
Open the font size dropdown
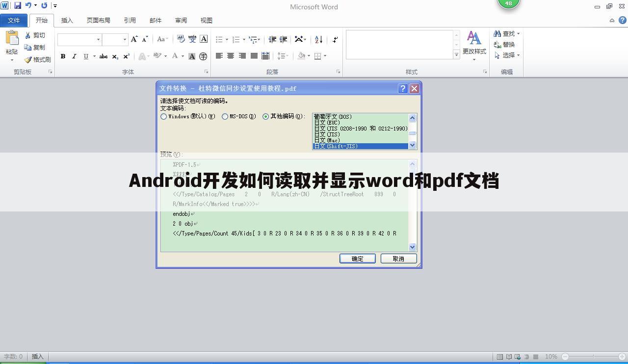coord(125,39)
